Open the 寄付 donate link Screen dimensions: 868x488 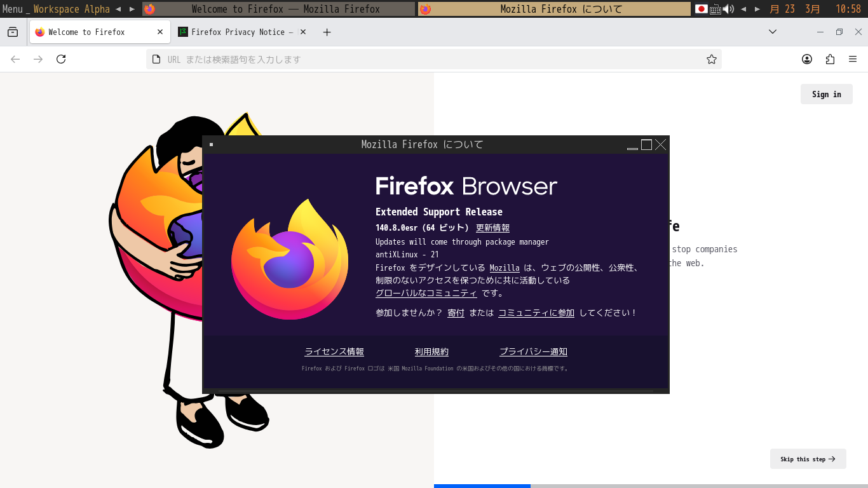[x=456, y=313]
